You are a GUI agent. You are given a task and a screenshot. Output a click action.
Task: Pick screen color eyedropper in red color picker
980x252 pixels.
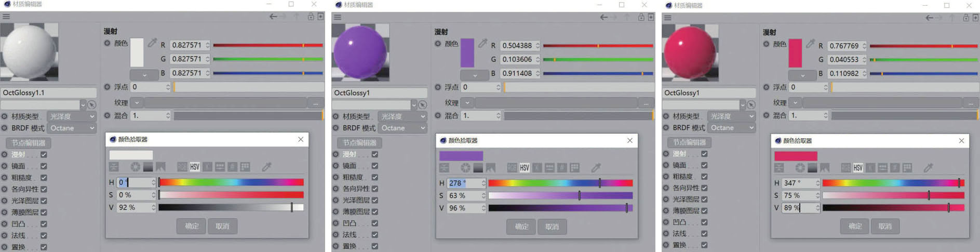929,168
